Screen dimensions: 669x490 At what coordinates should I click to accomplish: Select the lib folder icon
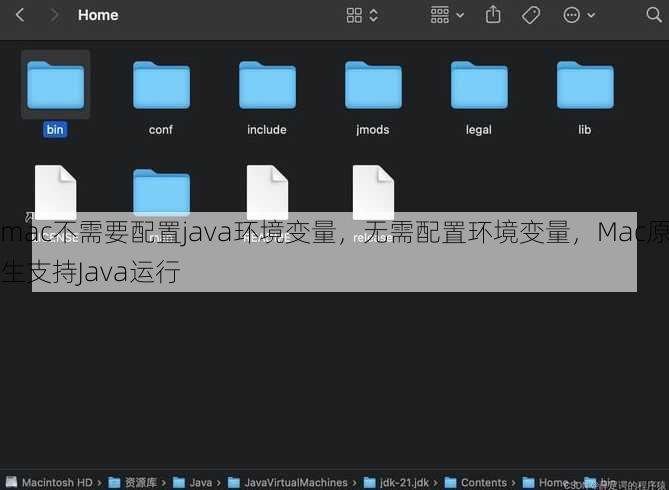[585, 85]
